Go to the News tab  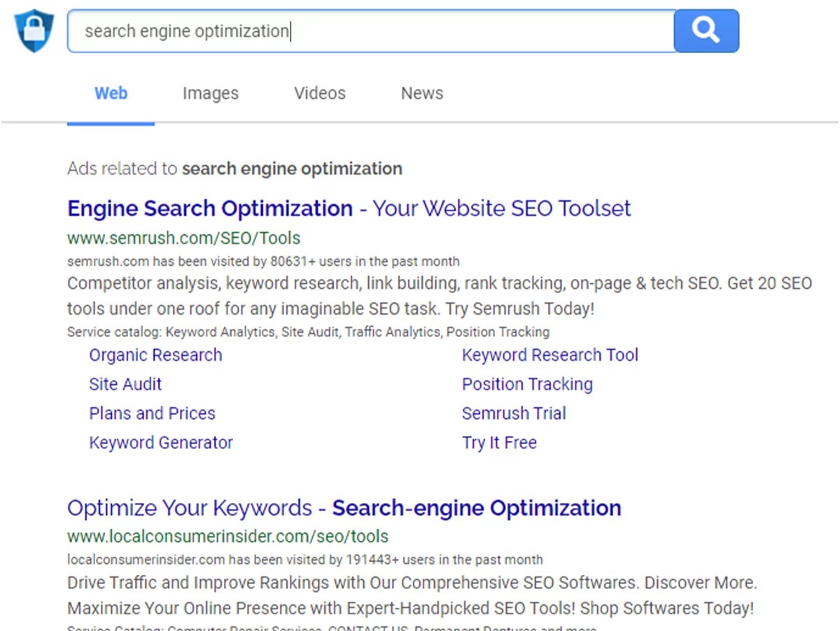(x=422, y=93)
